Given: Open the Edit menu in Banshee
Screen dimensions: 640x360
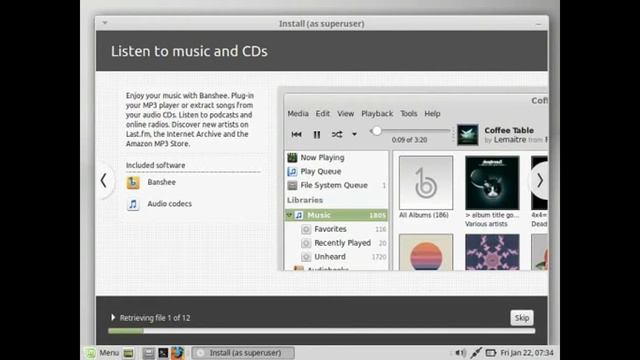Looking at the screenshot, I should pos(322,113).
